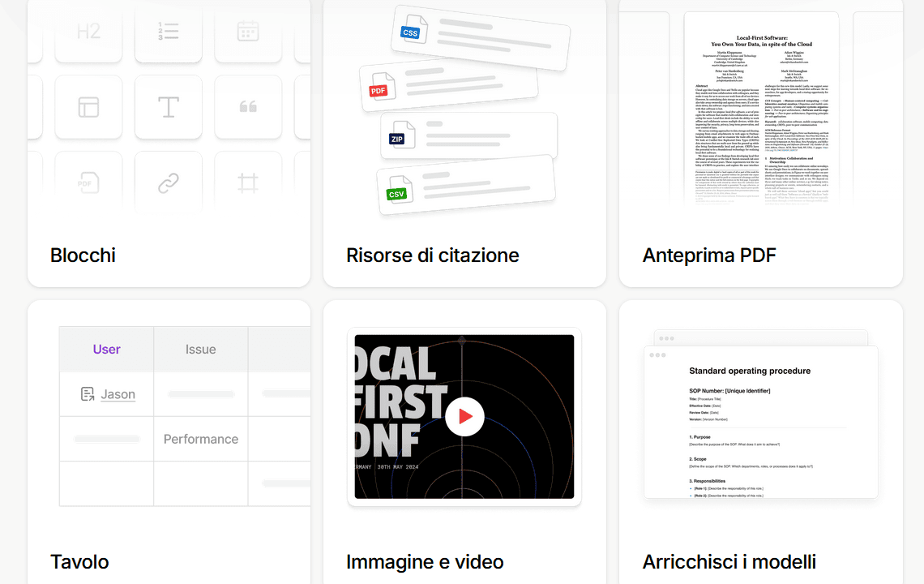The height and width of the screenshot is (584, 924).
Task: Select the layout block icon
Action: [88, 107]
